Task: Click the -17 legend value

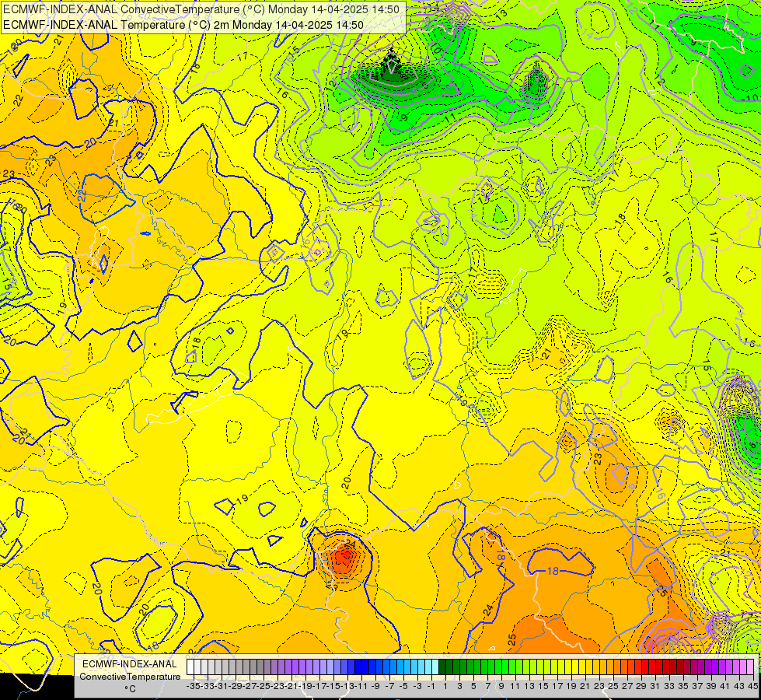Action: (319, 686)
